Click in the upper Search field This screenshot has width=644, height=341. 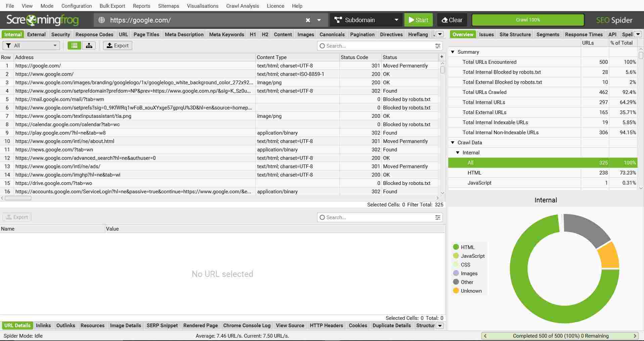pyautogui.click(x=379, y=46)
